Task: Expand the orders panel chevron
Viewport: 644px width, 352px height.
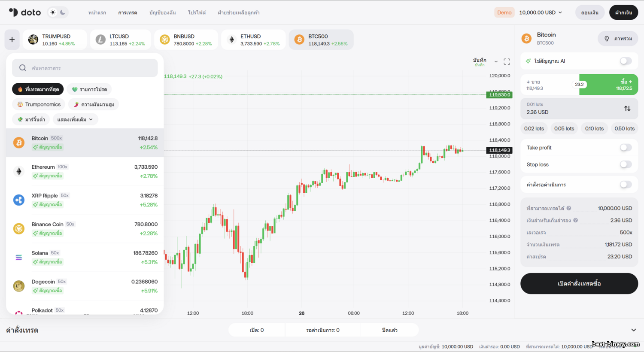Action: [x=633, y=330]
